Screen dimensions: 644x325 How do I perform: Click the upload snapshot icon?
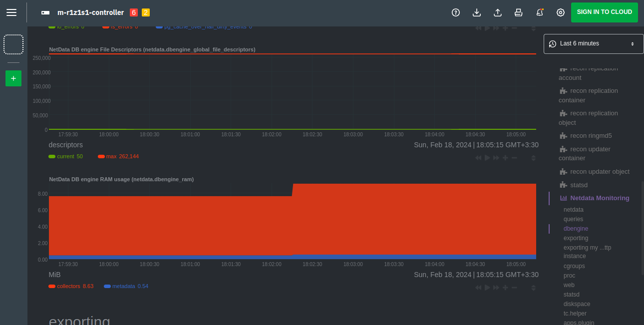coord(497,12)
